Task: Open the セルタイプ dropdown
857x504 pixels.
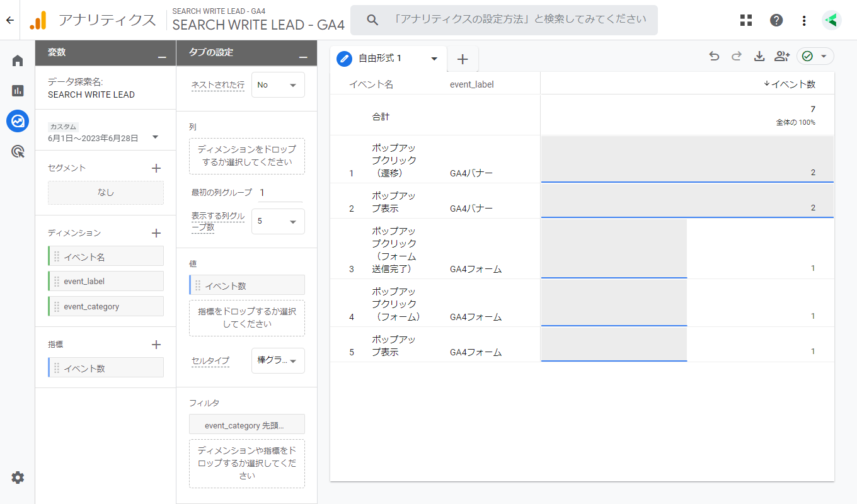Action: click(x=278, y=360)
